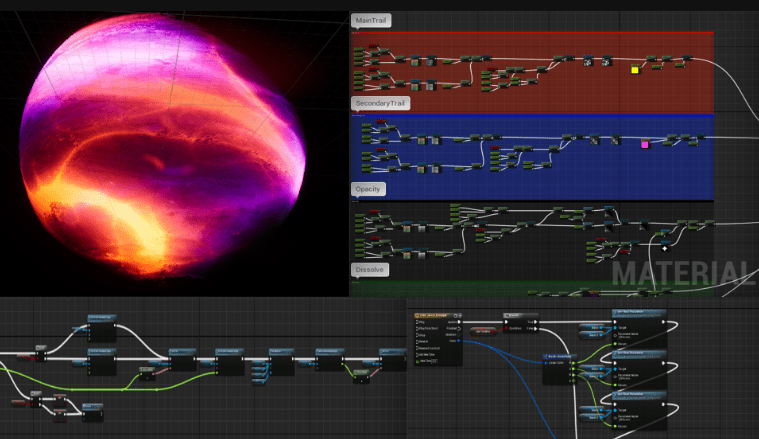Select the red boolean variable node feeding Branch
The image size is (759, 439).
tap(483, 332)
